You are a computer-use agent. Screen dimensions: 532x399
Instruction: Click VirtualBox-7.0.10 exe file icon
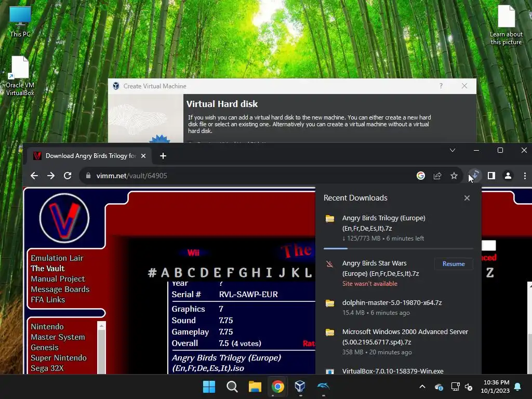tap(330, 371)
